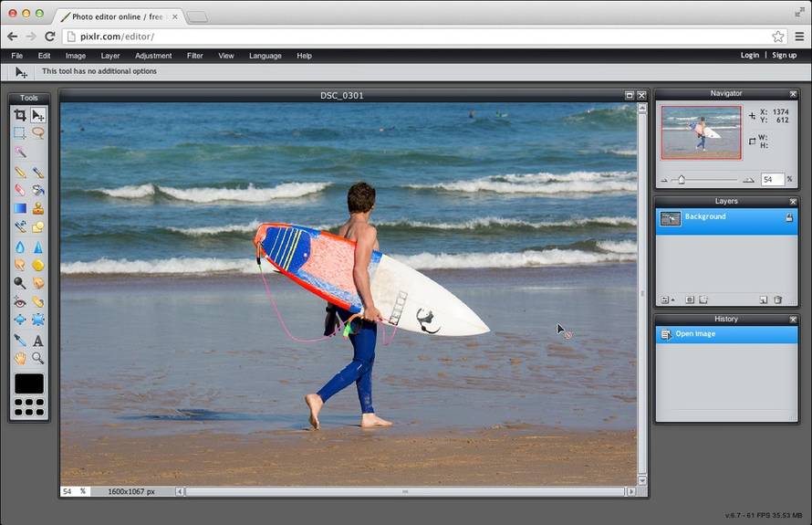Select the Color Picker eyedropper tool

[x=20, y=340]
